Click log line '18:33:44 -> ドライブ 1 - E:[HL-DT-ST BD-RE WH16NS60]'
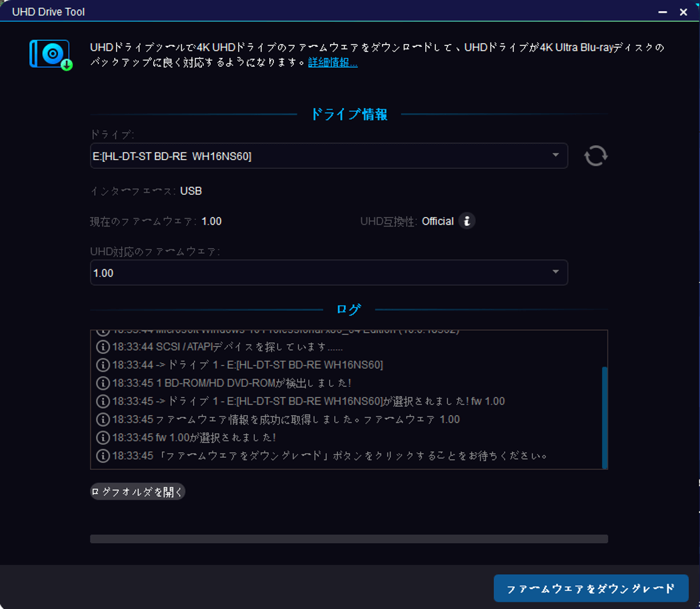 click(x=248, y=365)
